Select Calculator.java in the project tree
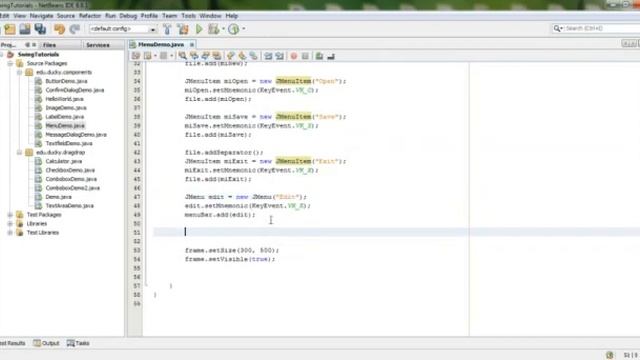640x360 pixels. pyautogui.click(x=64, y=161)
